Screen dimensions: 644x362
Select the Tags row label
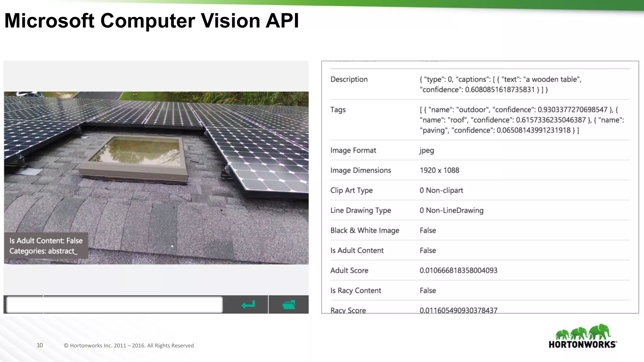tap(338, 110)
